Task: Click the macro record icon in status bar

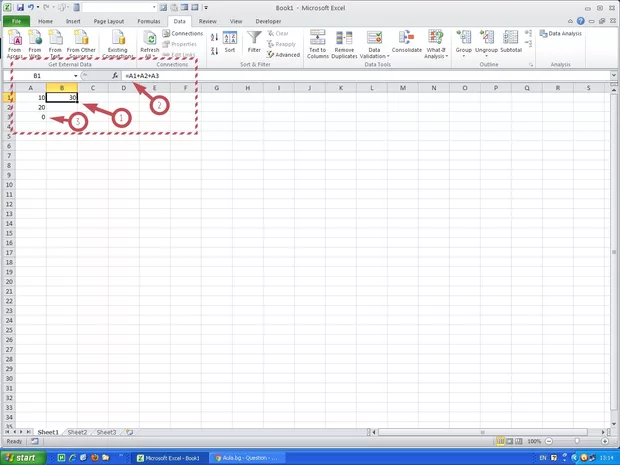Action: tap(34, 441)
